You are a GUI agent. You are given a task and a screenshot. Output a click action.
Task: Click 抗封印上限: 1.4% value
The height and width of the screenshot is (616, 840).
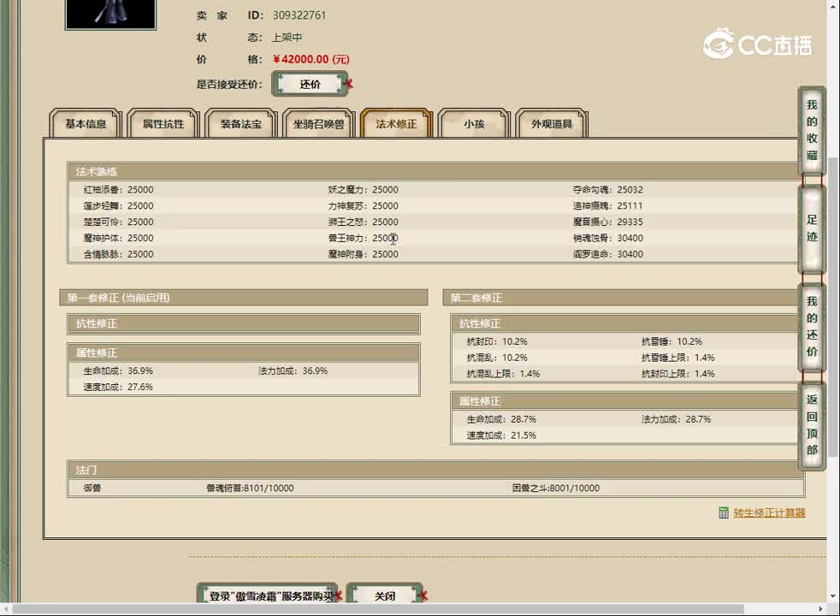(678, 373)
